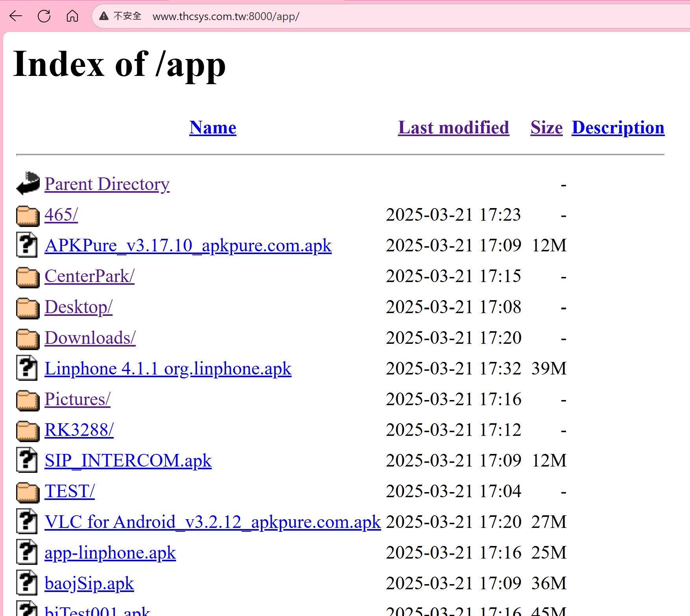Viewport: 690px width, 616px height.
Task: Click the folder icon beside 465/
Action: click(x=28, y=216)
